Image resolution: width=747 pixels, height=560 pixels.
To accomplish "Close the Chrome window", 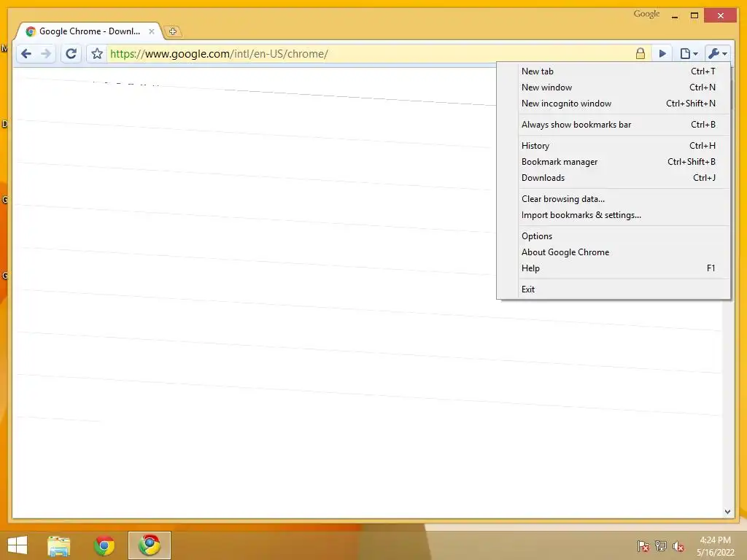I will 721,16.
